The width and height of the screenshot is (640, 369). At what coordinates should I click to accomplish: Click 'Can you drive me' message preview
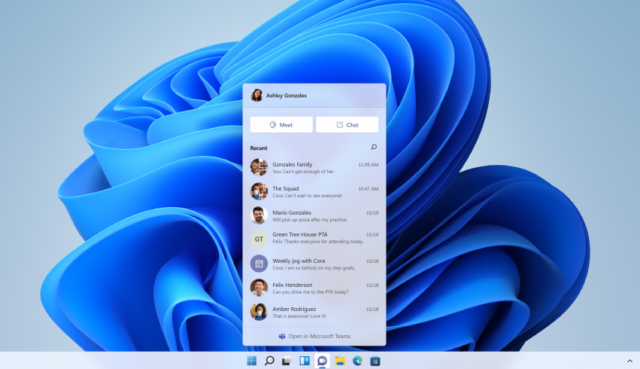click(x=310, y=292)
